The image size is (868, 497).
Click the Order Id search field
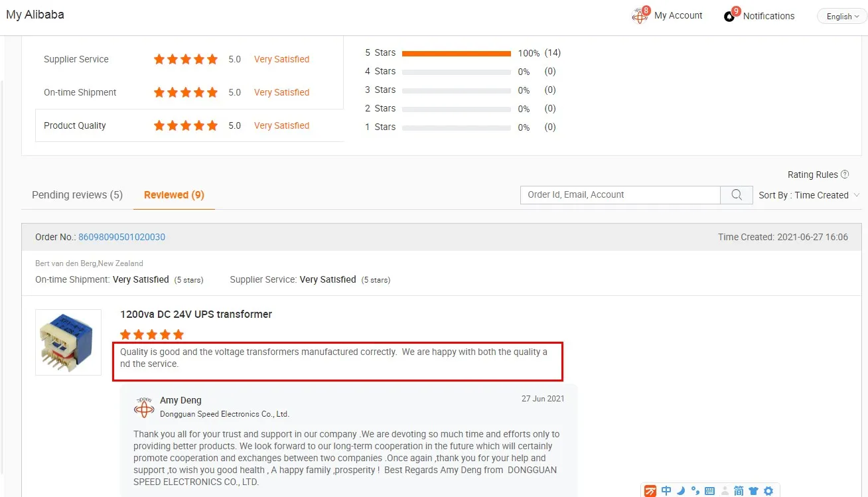point(620,195)
